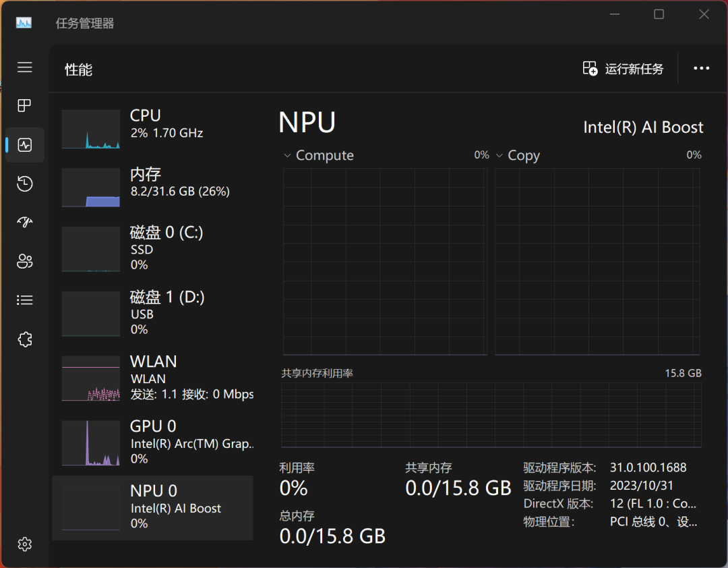Click the Copy utilization graph
728x568 pixels.
pos(597,262)
